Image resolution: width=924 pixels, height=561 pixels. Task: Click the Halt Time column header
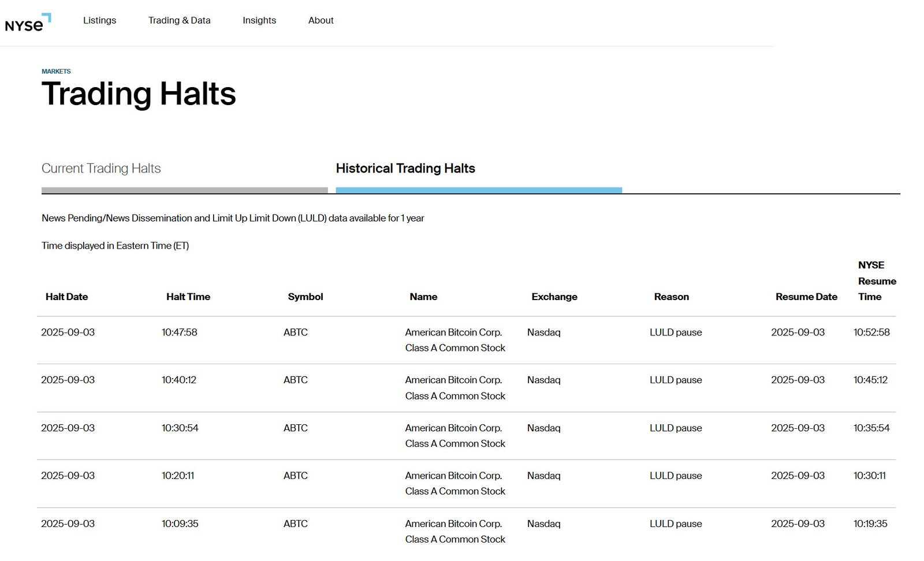[x=188, y=297]
